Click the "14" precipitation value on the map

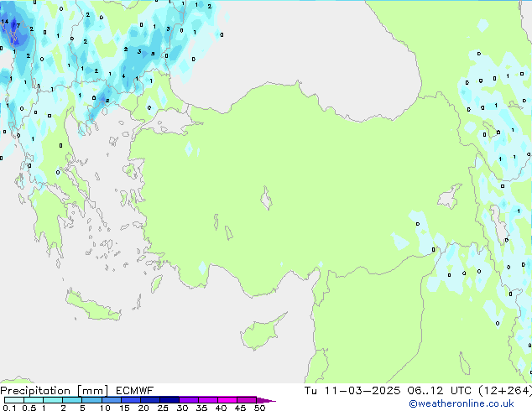click(x=5, y=22)
